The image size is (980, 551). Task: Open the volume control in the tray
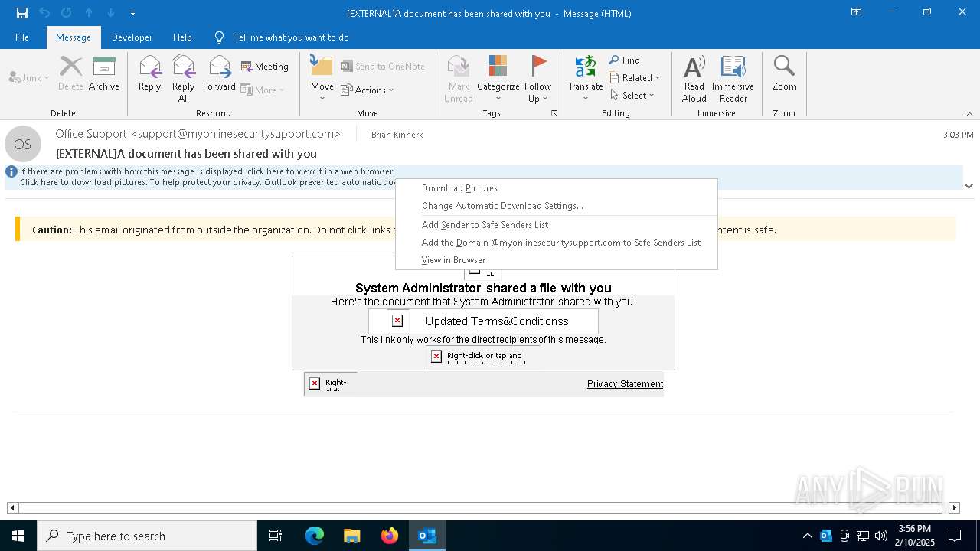click(881, 536)
